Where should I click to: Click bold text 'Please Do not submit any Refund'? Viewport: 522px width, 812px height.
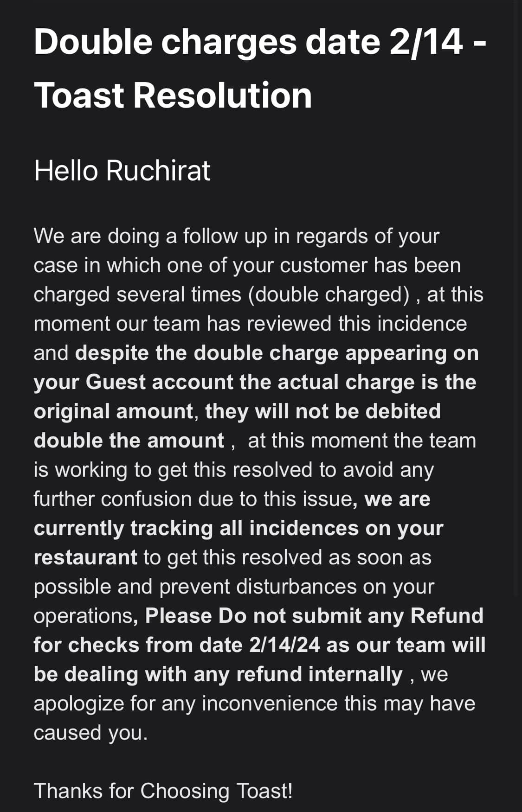pyautogui.click(x=314, y=616)
